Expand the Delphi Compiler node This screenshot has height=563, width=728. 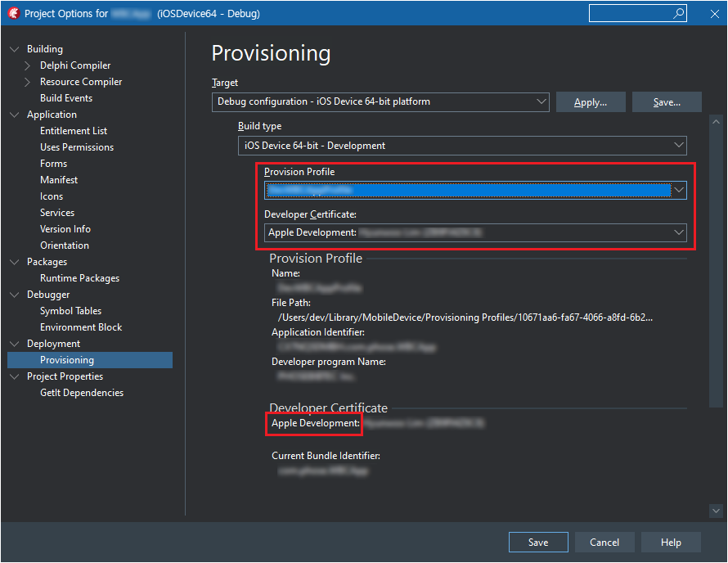coord(27,65)
